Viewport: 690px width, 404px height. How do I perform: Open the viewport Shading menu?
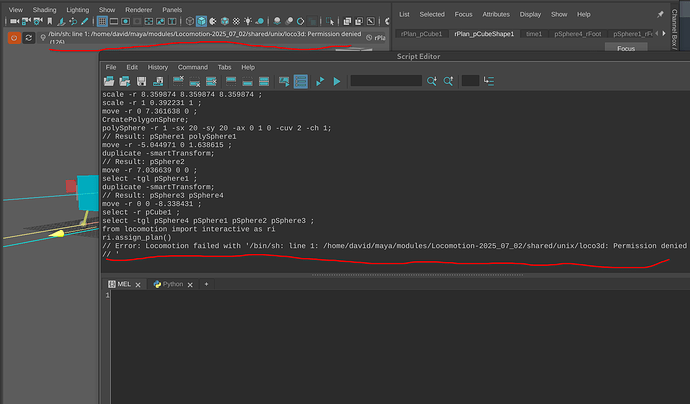point(44,10)
